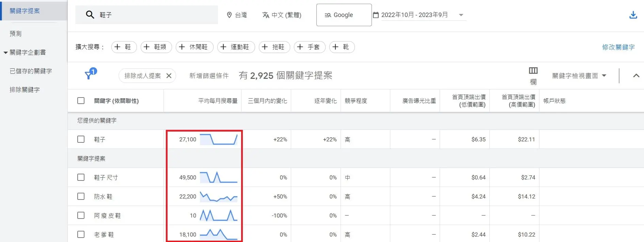Open 已儲存的關鍵字 in sidebar
The width and height of the screenshot is (644, 242).
(31, 71)
